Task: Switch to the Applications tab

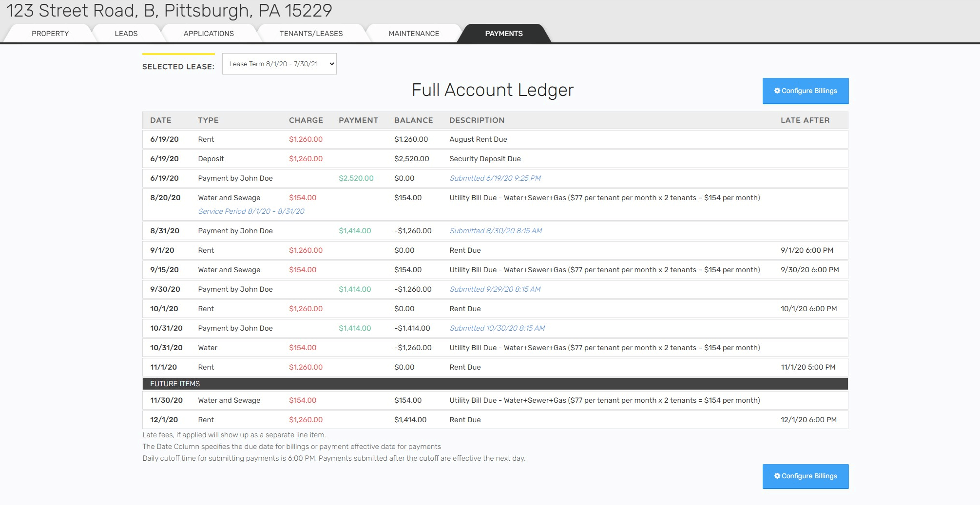Action: click(x=208, y=33)
